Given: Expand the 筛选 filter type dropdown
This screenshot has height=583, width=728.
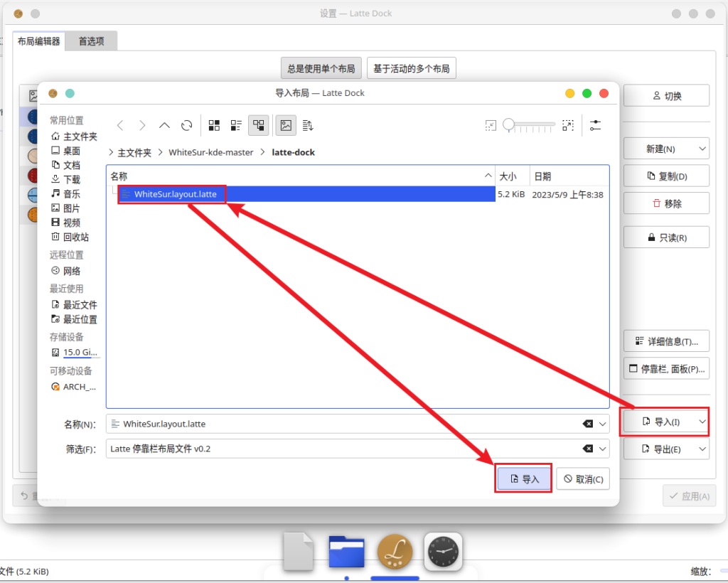Looking at the screenshot, I should (603, 449).
